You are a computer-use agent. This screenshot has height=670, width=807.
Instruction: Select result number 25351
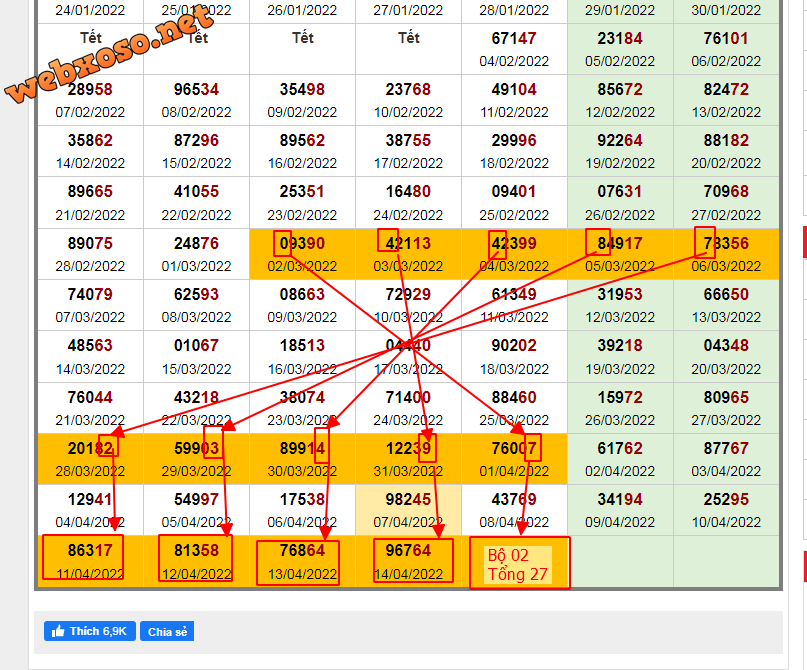302,191
